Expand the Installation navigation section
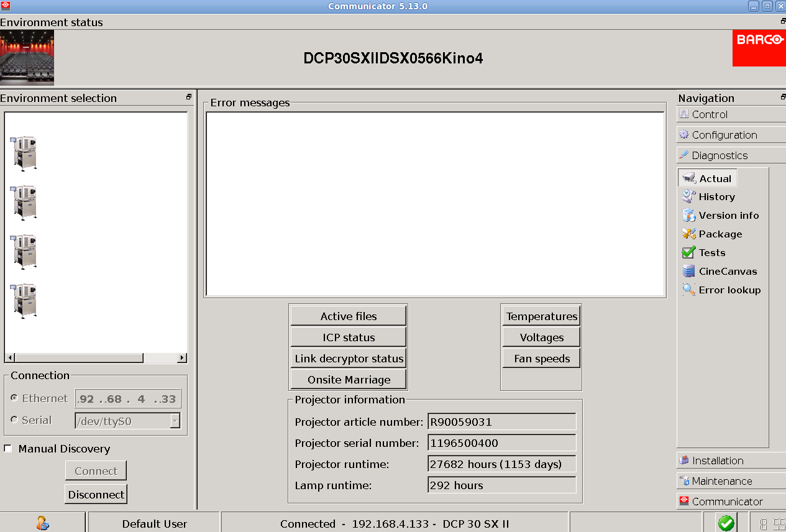This screenshot has width=786, height=532. point(731,461)
